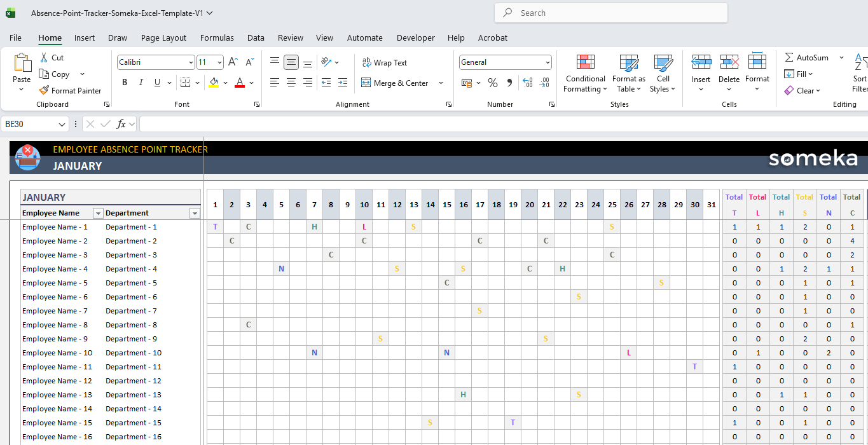Open the Employee Name filter dropdown
This screenshot has height=445, width=868.
click(98, 214)
